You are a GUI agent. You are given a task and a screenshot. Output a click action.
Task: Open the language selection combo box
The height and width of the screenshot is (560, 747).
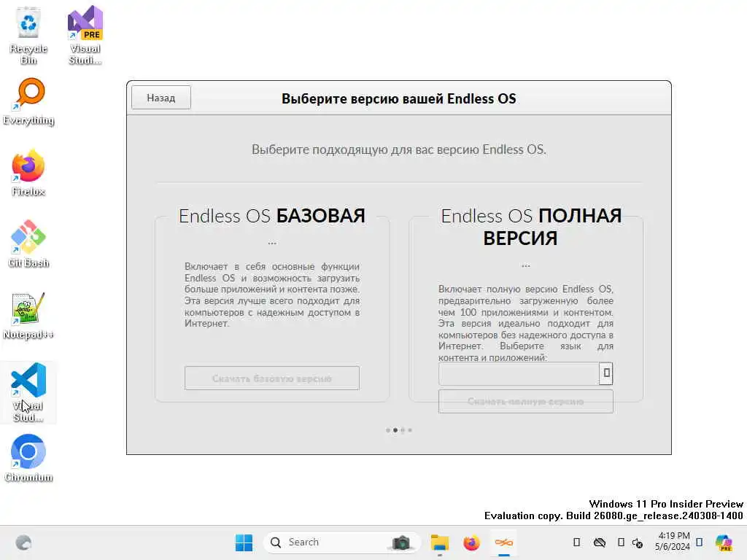coord(525,373)
